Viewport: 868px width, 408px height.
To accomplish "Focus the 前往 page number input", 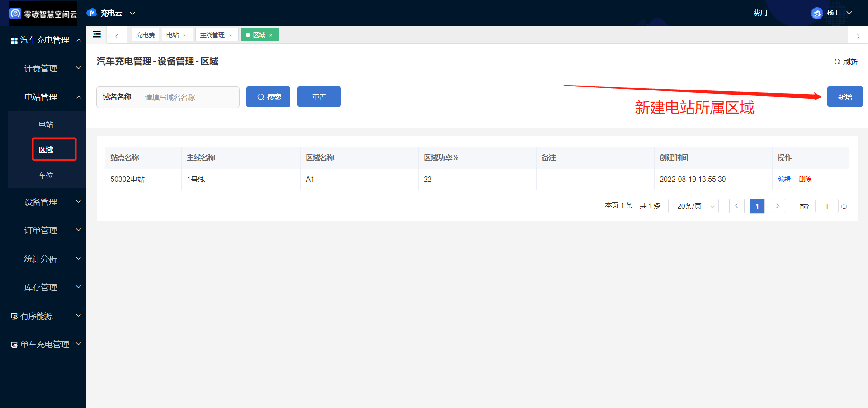I will [x=826, y=206].
